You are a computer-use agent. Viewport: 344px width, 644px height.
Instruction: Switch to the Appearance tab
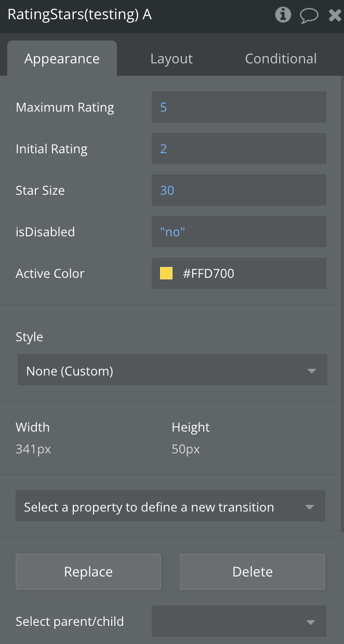click(62, 59)
